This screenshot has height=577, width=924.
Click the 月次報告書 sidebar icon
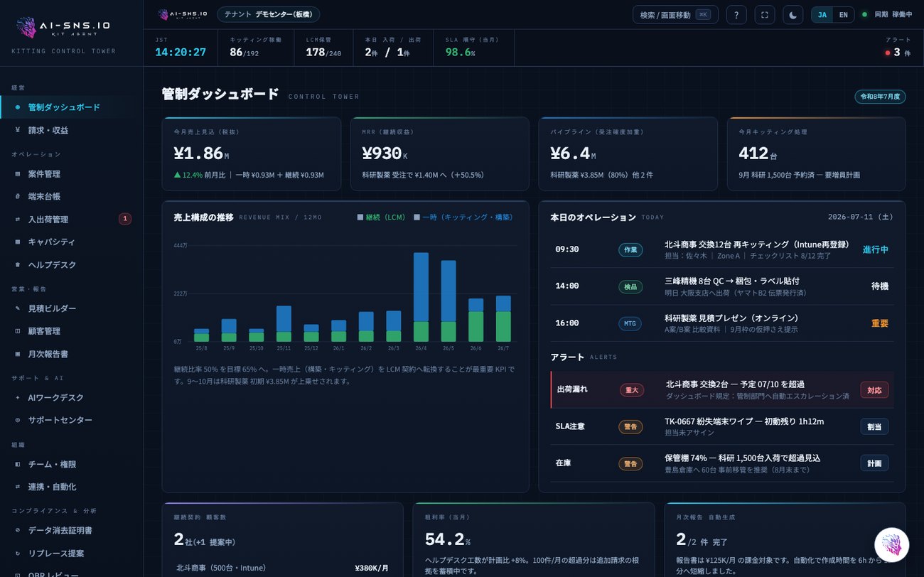18,354
